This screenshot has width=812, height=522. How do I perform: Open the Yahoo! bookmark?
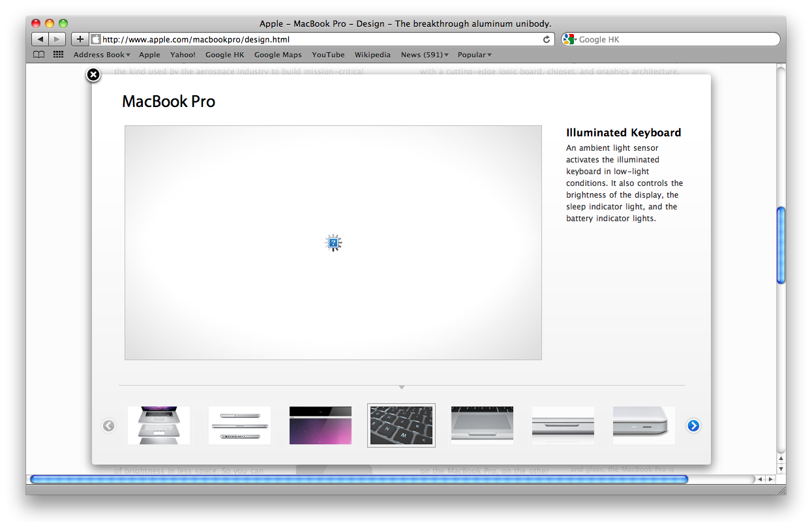[x=183, y=55]
